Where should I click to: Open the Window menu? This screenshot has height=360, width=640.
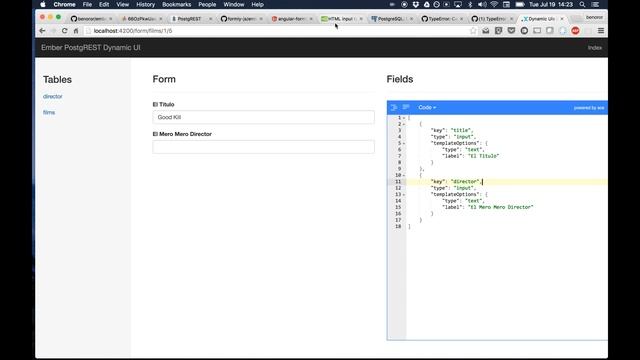pos(233,4)
